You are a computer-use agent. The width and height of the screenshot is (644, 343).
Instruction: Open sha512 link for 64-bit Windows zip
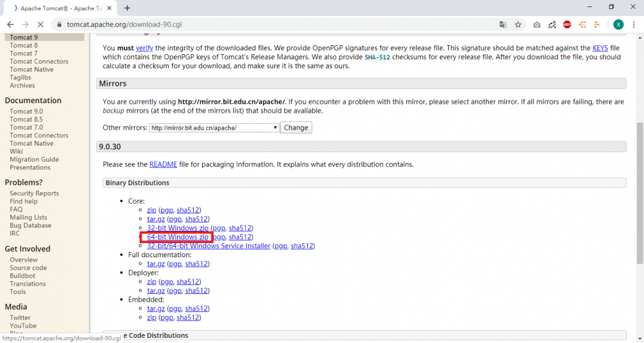click(240, 237)
